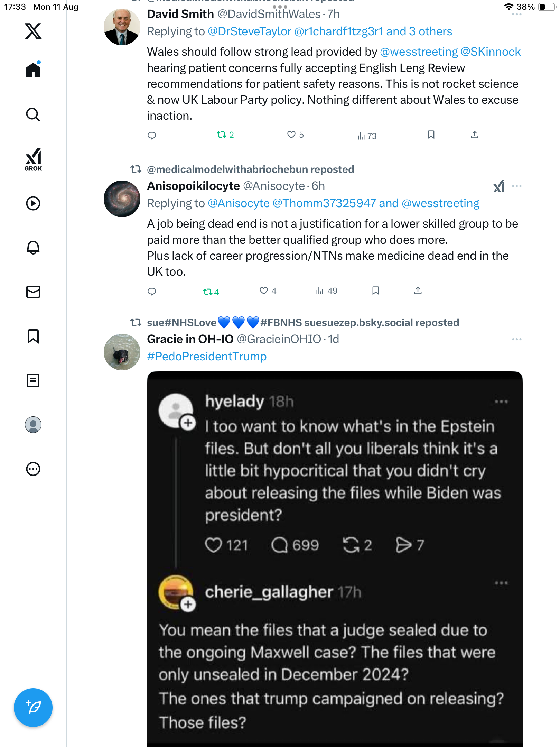Go to Home timeline
560x747 pixels.
(x=33, y=70)
